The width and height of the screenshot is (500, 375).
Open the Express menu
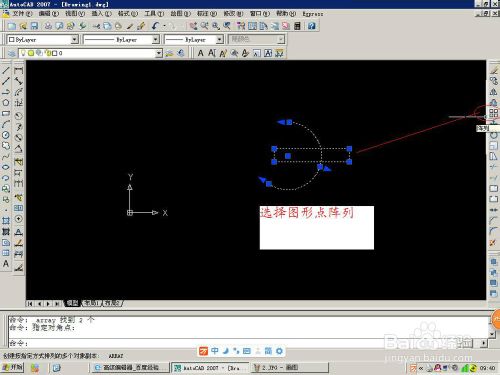(x=313, y=14)
